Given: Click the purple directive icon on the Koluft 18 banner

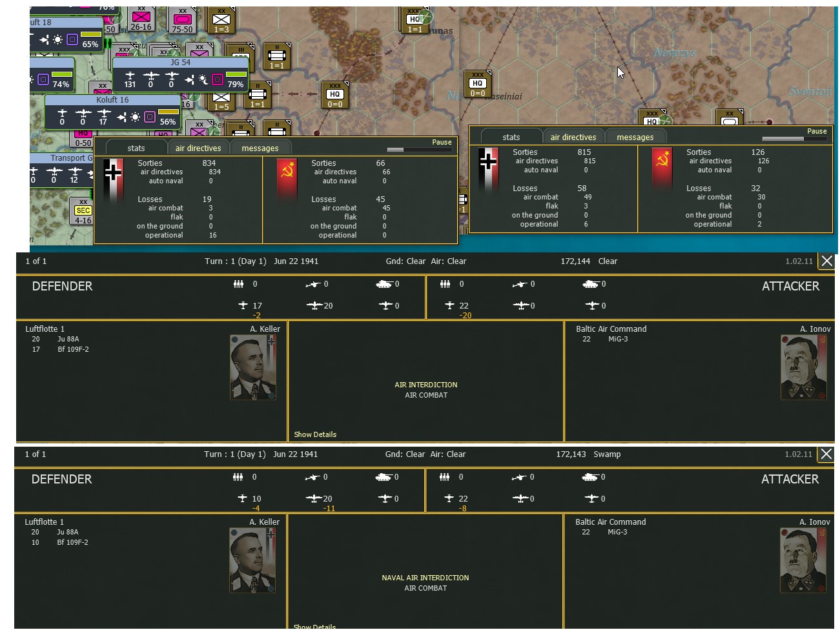Looking at the screenshot, I should click(72, 39).
